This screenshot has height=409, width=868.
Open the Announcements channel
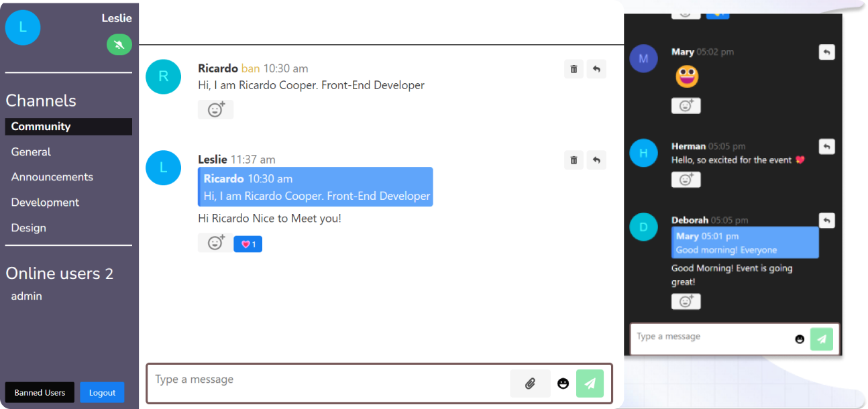52,177
